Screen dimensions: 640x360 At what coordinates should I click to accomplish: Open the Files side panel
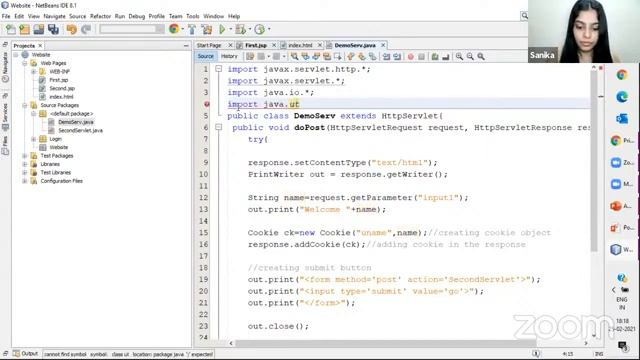5,146
